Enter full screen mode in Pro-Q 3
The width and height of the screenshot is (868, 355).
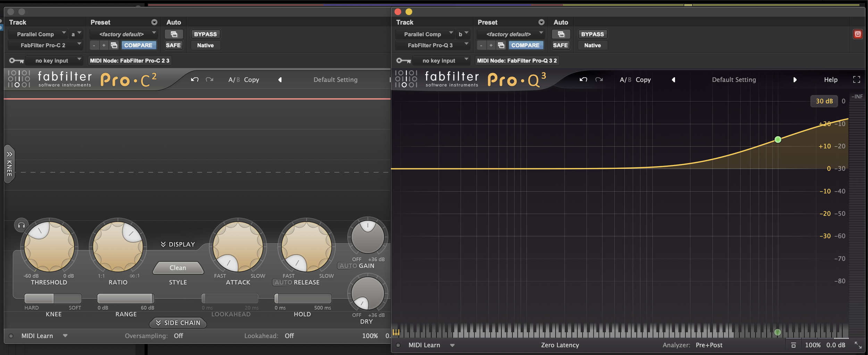coord(857,80)
